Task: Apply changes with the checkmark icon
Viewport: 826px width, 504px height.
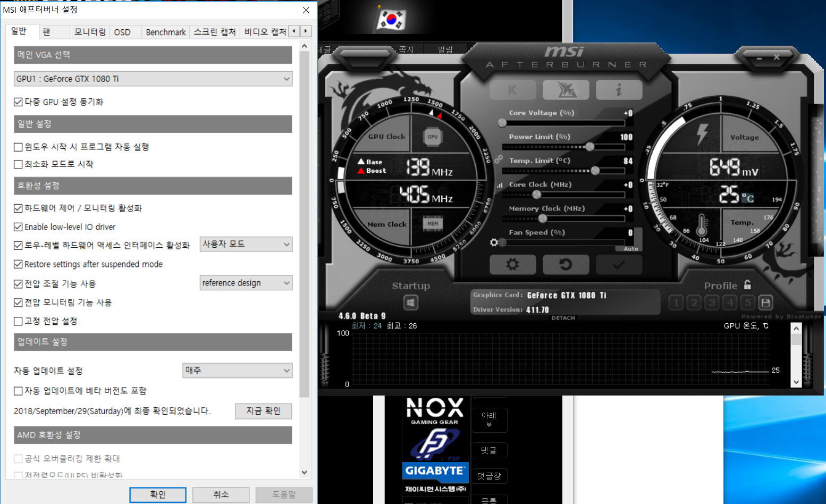Action: tap(618, 264)
